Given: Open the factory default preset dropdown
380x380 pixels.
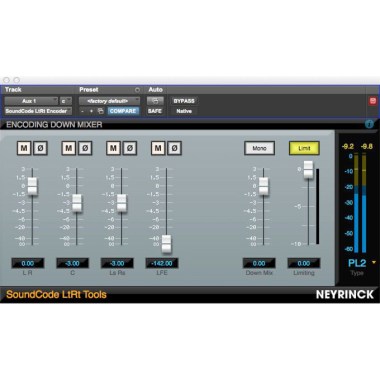Looking at the screenshot, I should 109,101.
